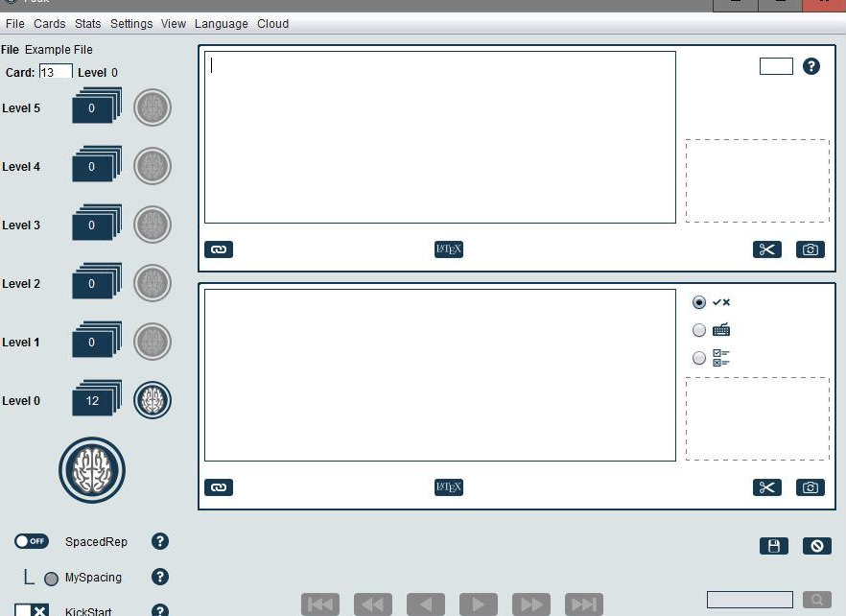This screenshot has height=616, width=846.
Task: Enable the MySpacing radio option
Action: tap(52, 579)
